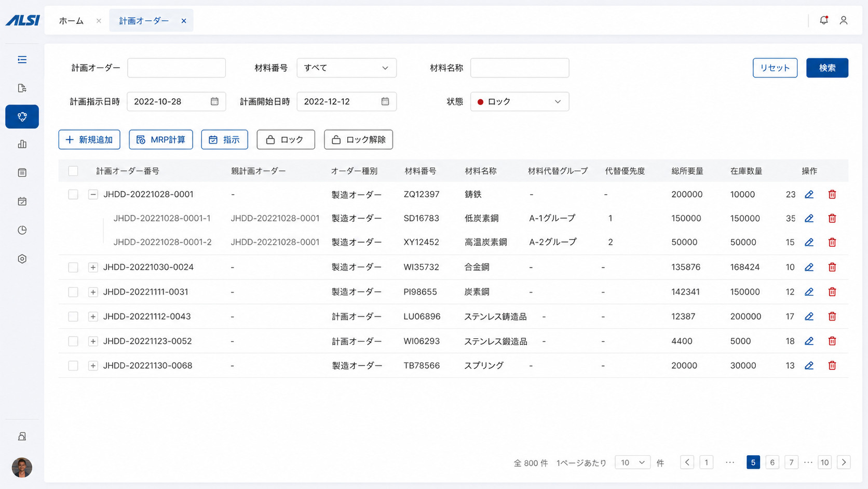Edit row JHDD-20221111-0031
Screen dimensions: 868x489
[x=809, y=292]
